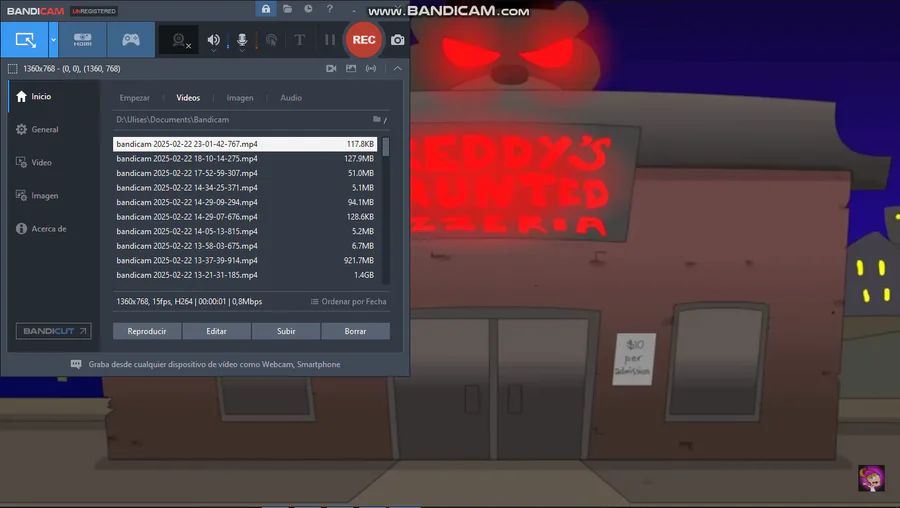Click the Editar button
Screen dimensions: 900x508
[216, 331]
